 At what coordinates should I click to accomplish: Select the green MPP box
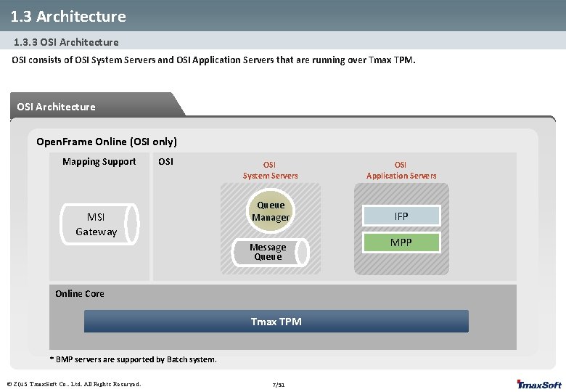coord(401,242)
